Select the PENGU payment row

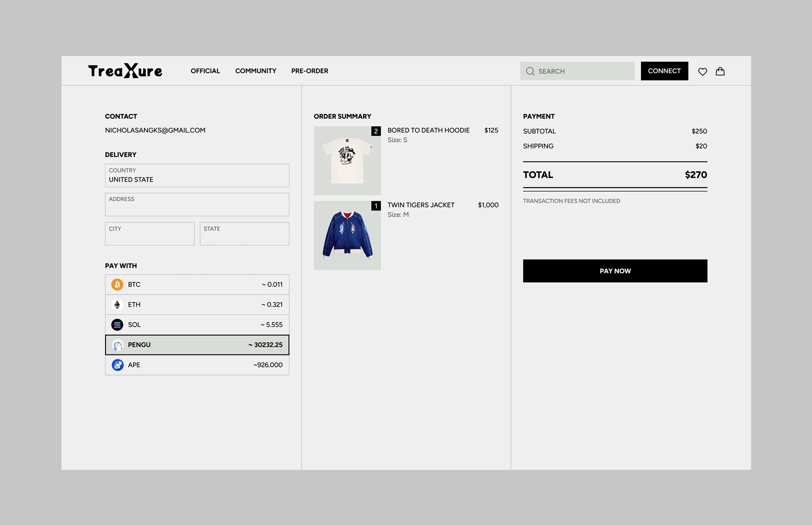pyautogui.click(x=197, y=345)
